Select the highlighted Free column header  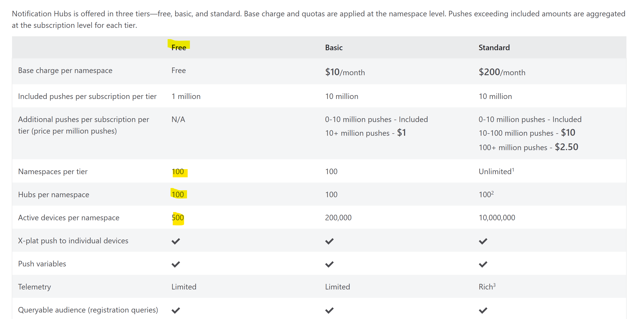click(x=179, y=48)
